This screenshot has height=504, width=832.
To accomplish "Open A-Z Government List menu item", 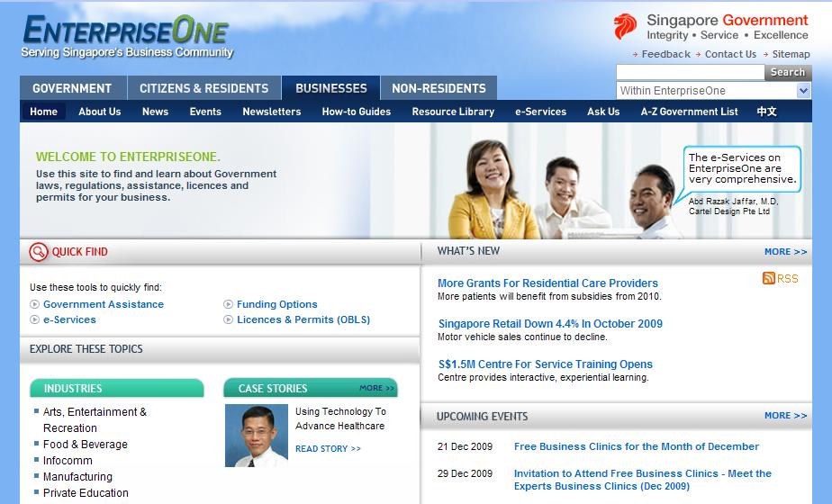I will 689,112.
